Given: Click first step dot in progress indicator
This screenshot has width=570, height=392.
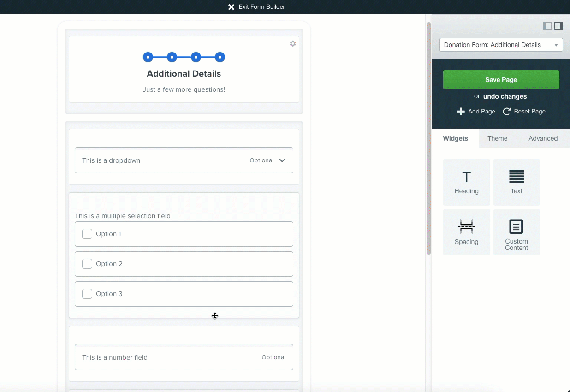Looking at the screenshot, I should (148, 57).
